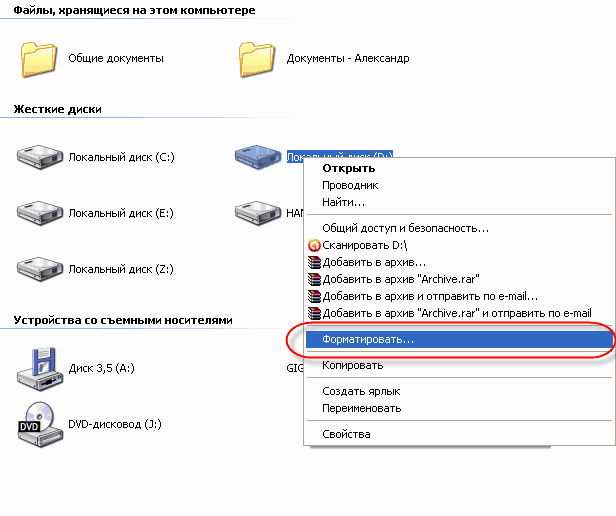Click the WinRAR icon beside Добавить в архив...
Viewport: 616px width, 516px height.
[x=314, y=263]
